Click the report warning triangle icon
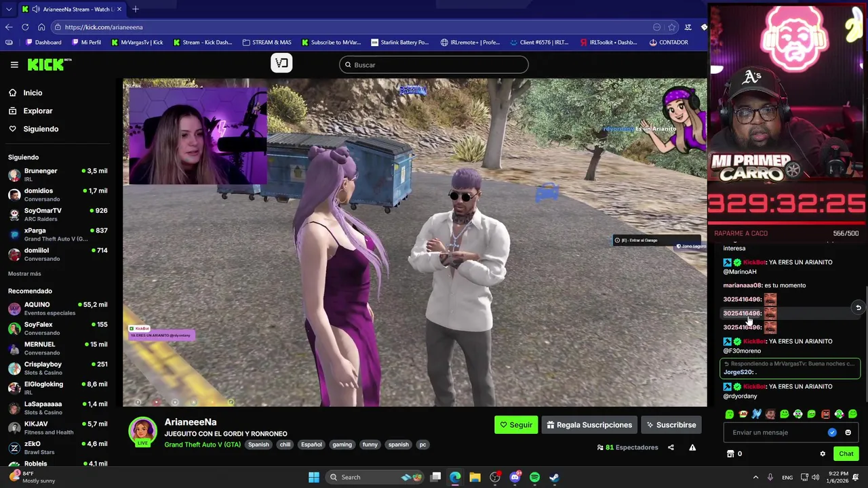868x488 pixels. point(692,447)
